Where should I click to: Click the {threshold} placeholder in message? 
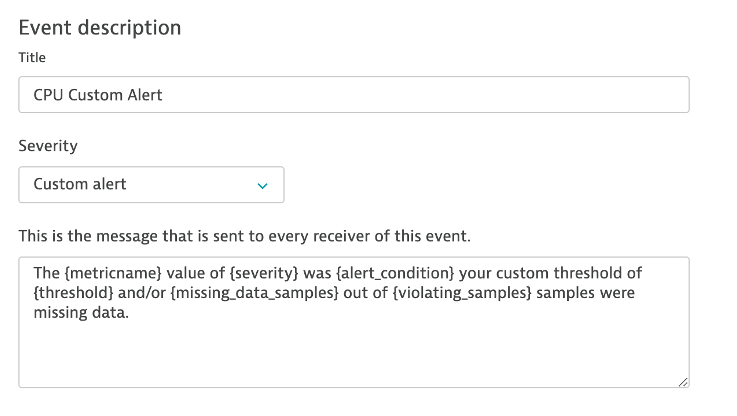coord(74,293)
